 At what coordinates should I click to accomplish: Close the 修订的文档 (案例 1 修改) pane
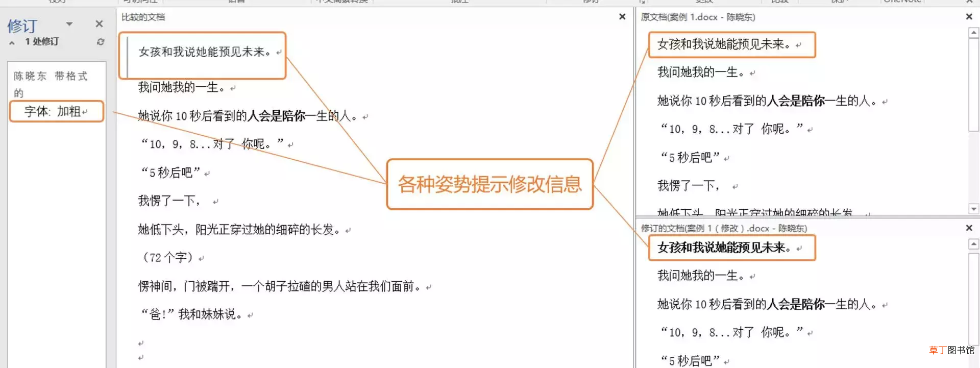coord(969,228)
